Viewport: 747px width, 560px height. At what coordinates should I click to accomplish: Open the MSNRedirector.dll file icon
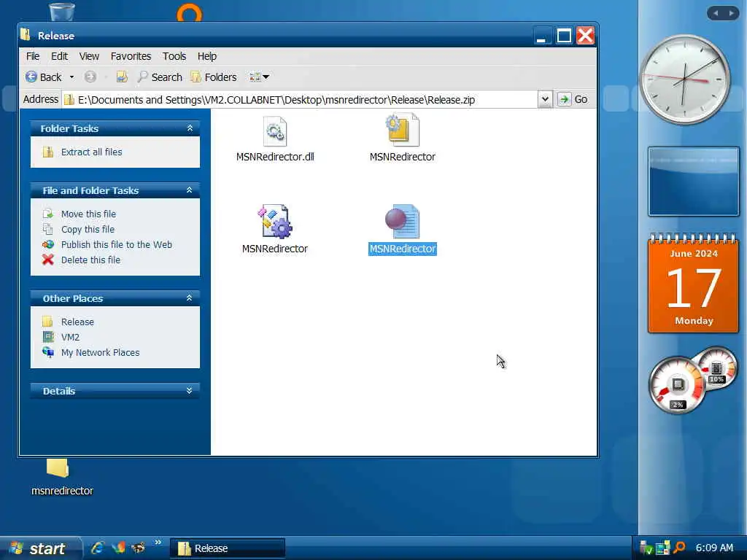coord(275,131)
